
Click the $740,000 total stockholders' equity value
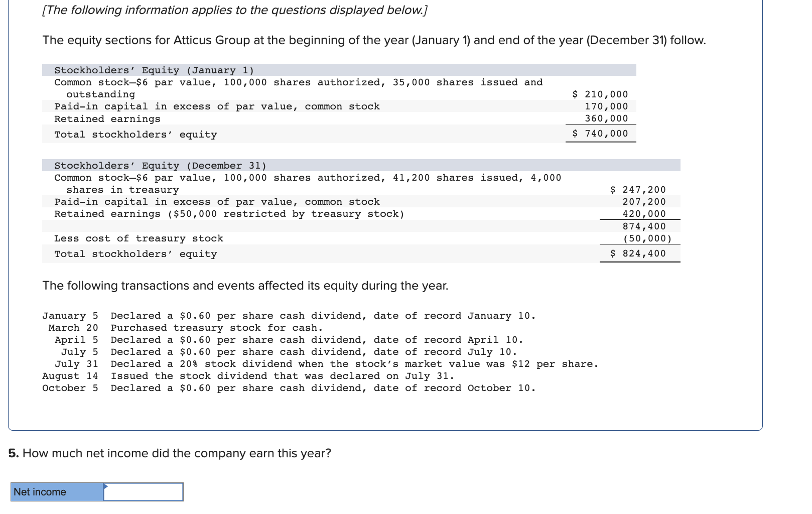tap(600, 133)
